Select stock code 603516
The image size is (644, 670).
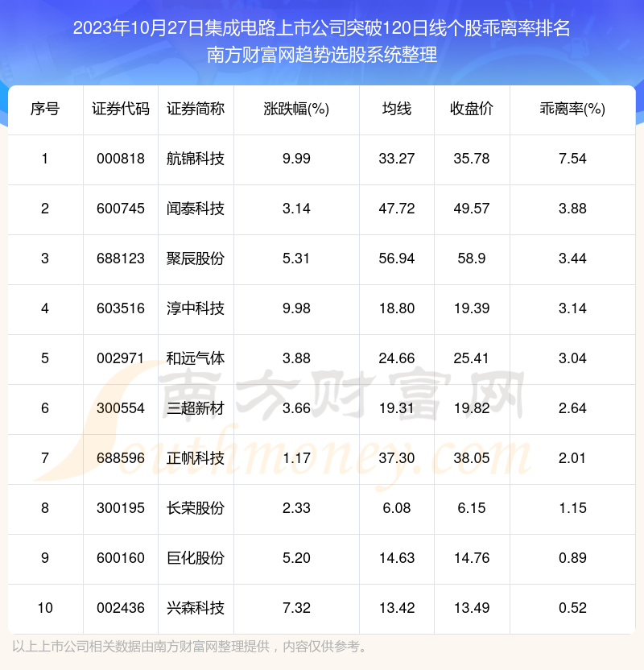(x=121, y=308)
